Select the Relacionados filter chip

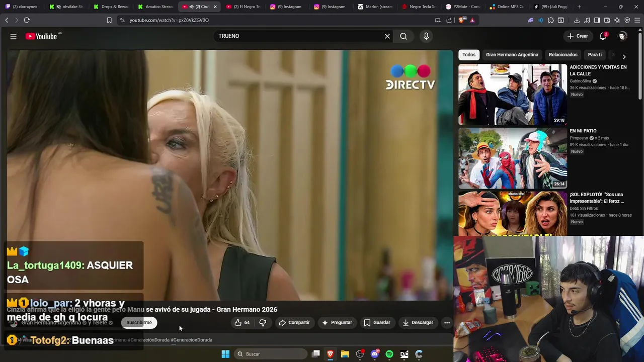[563, 55]
